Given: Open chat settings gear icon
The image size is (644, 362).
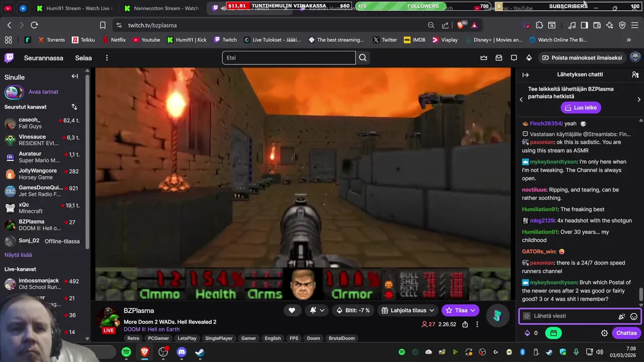Looking at the screenshot, I should [x=604, y=333].
